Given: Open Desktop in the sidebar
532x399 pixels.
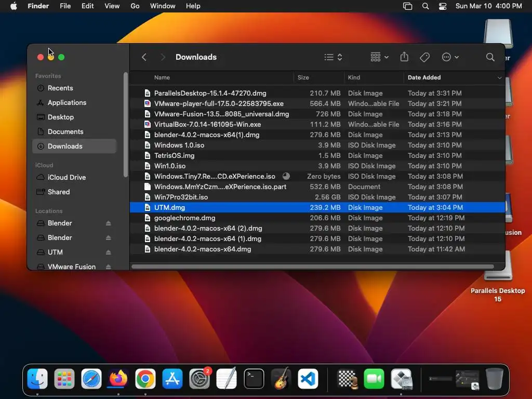Looking at the screenshot, I should pyautogui.click(x=74, y=117).
